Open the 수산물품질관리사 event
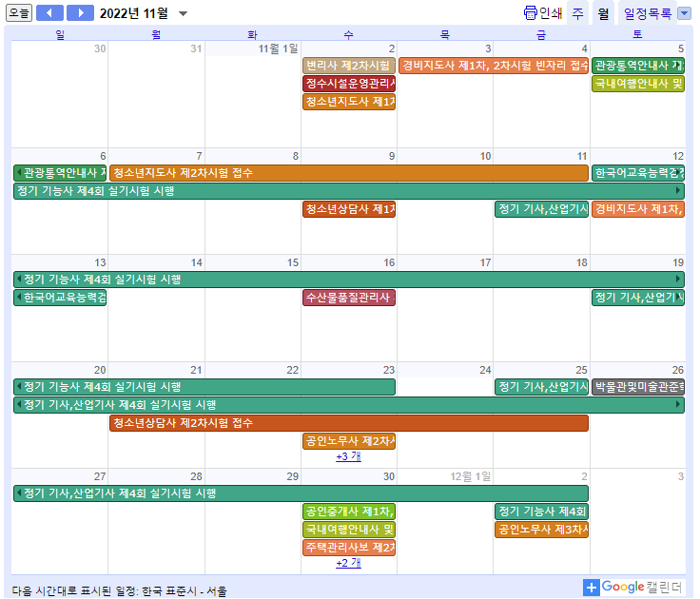The image size is (700, 599). coord(348,298)
